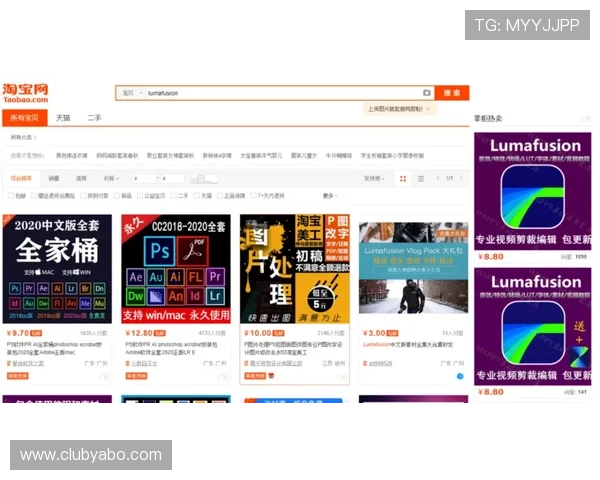The image size is (600, 480).
Task: Switch to list view of results
Action: (421, 179)
